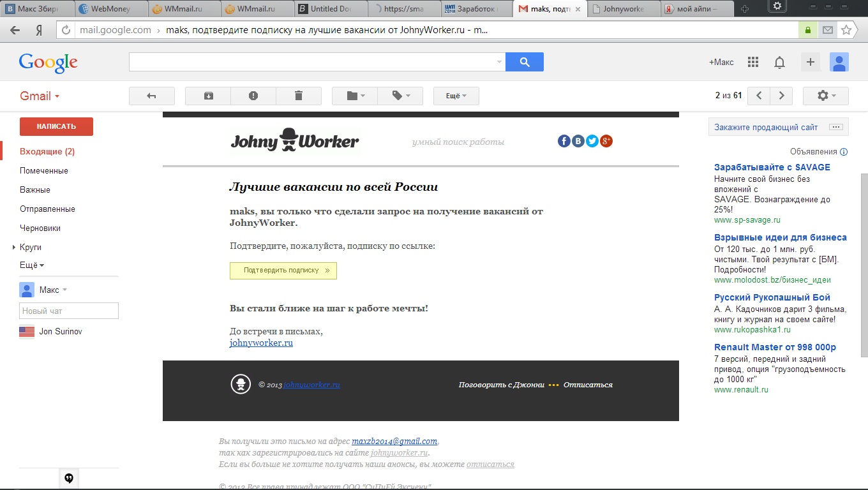
Task: Delete the email with the trash icon
Action: (298, 96)
